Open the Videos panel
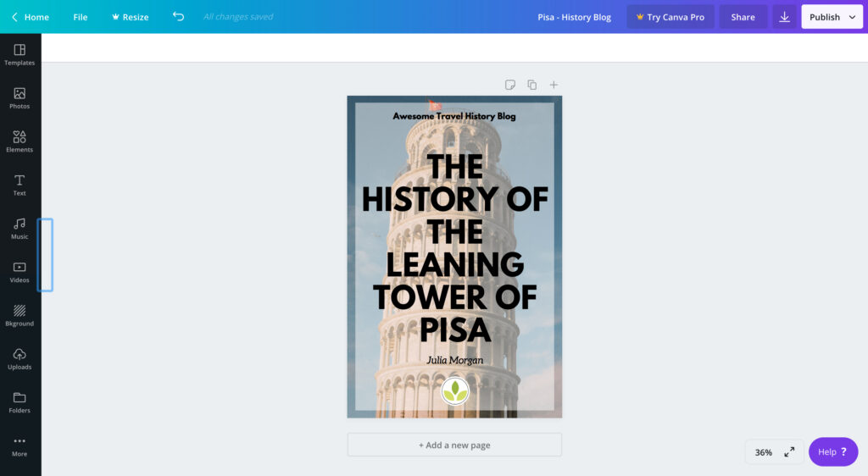Screen dimensions: 868x476 click(19, 272)
